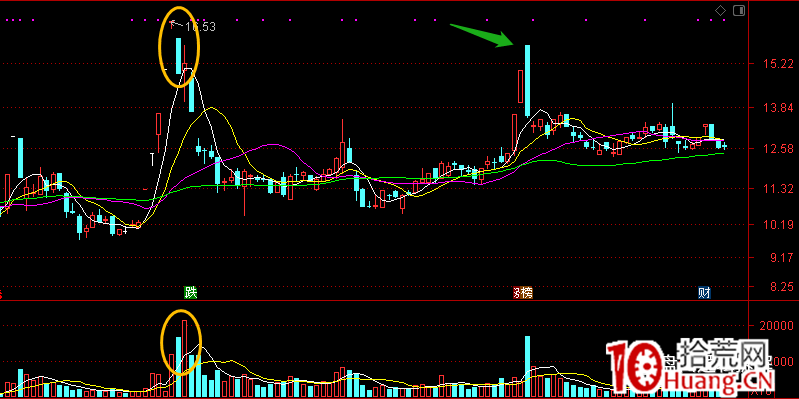The height and width of the screenshot is (399, 799).
Task: Click the diamond icon at chart top-right
Action: click(x=720, y=10)
